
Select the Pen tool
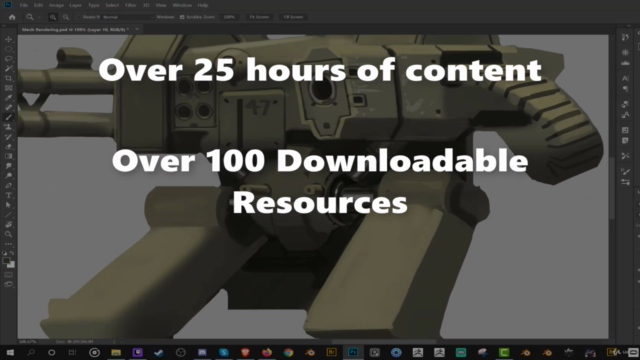point(8,186)
